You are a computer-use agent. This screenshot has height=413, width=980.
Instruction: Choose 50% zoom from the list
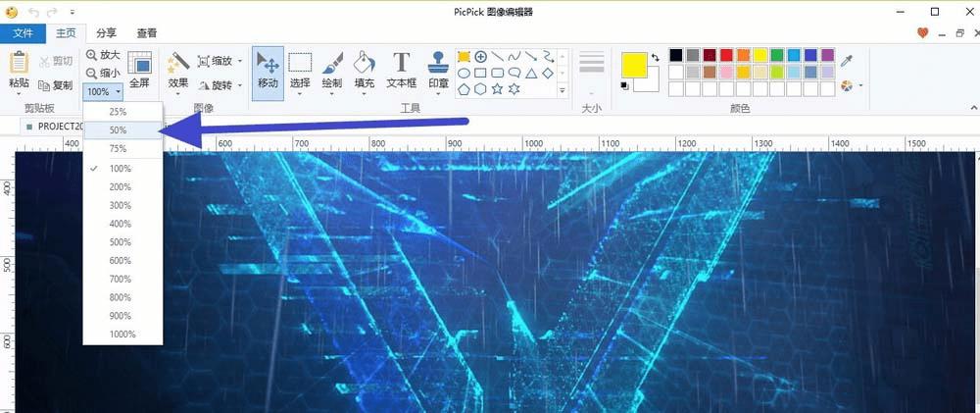pyautogui.click(x=122, y=130)
